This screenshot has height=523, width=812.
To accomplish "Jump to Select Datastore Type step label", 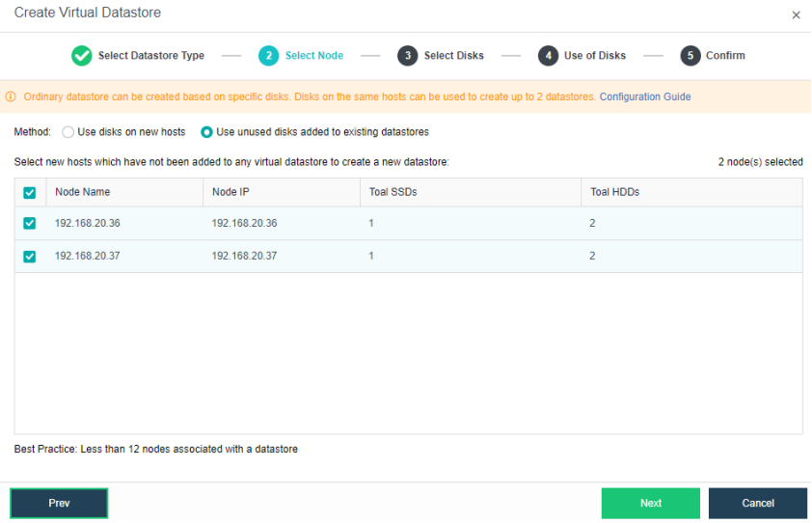I will [151, 56].
